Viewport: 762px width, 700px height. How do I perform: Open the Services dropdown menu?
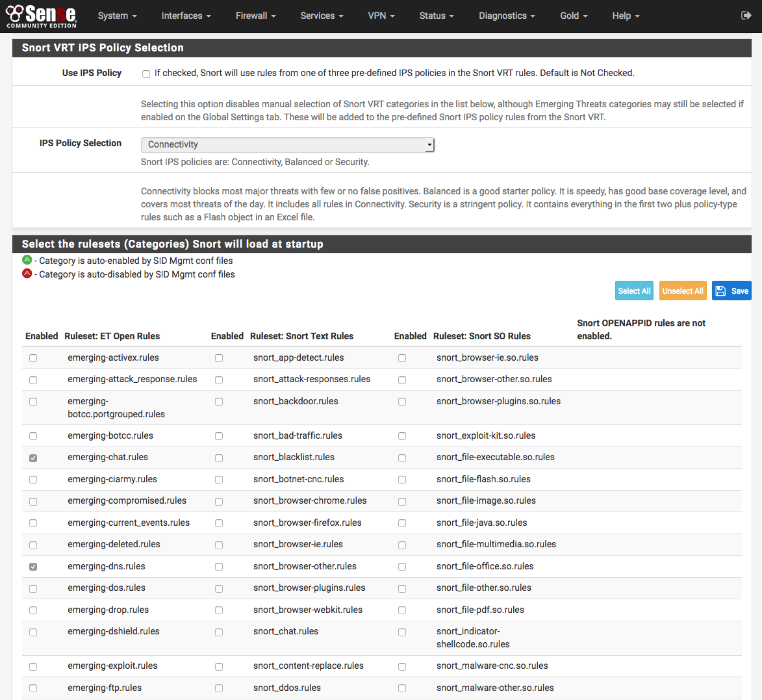coord(322,16)
